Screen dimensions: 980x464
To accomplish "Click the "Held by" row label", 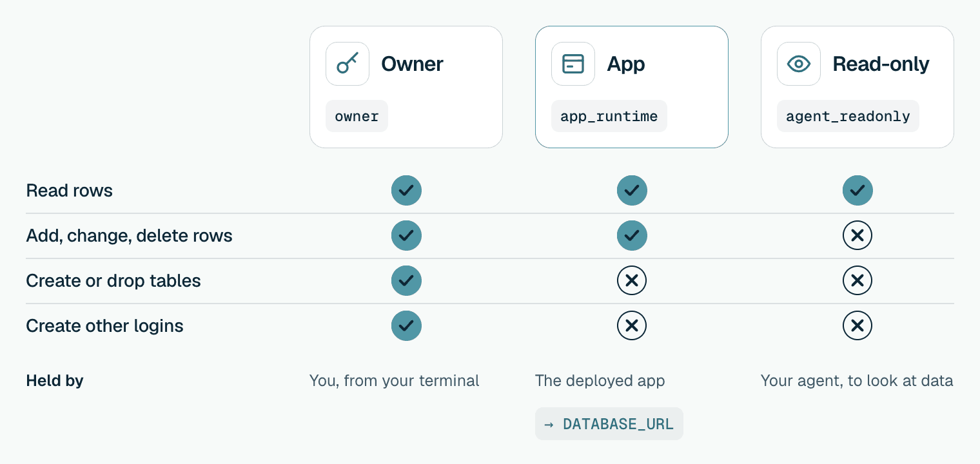I will point(55,381).
